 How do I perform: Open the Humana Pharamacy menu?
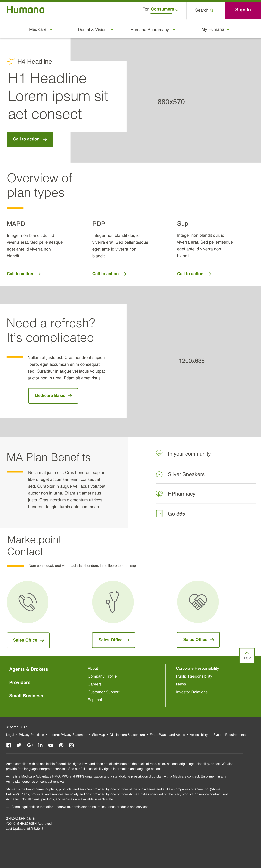point(153,30)
